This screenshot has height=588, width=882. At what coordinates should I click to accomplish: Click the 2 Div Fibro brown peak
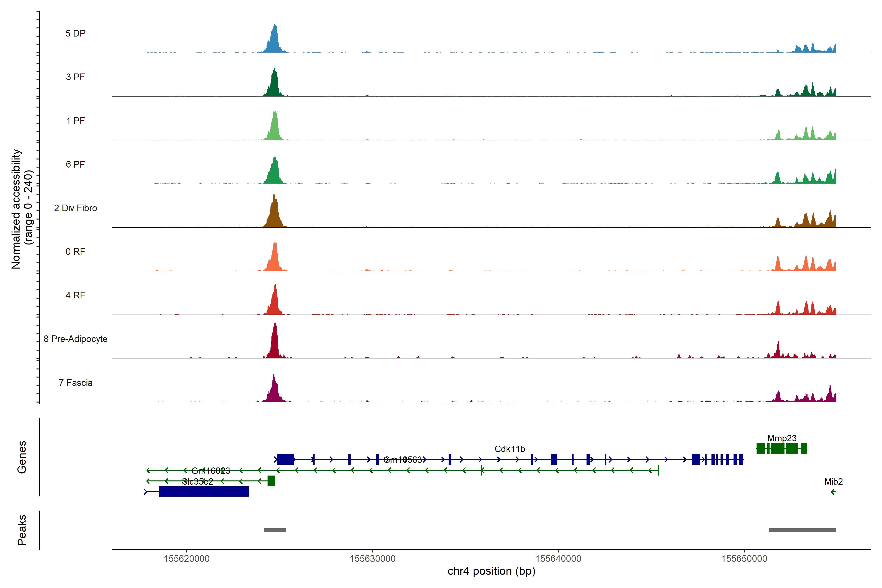tap(274, 216)
